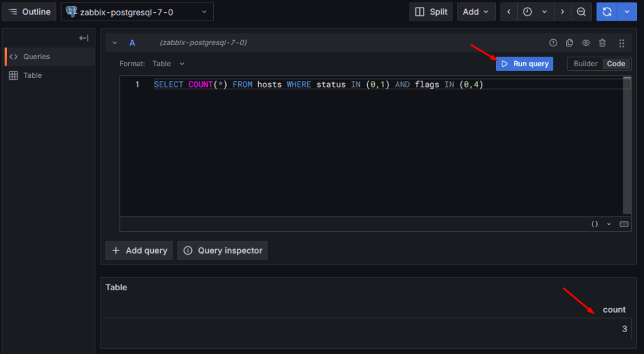
Task: Select Table in the sidebar
Action: click(x=32, y=75)
